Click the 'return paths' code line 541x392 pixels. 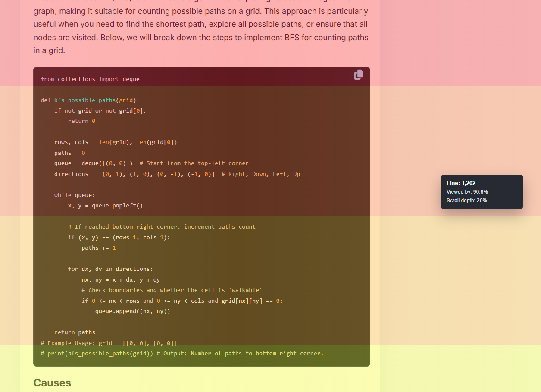point(75,332)
